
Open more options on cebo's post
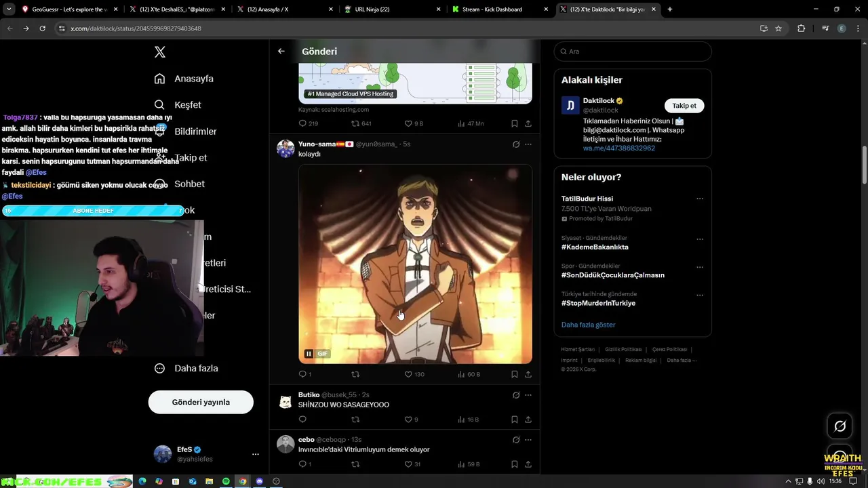point(528,440)
